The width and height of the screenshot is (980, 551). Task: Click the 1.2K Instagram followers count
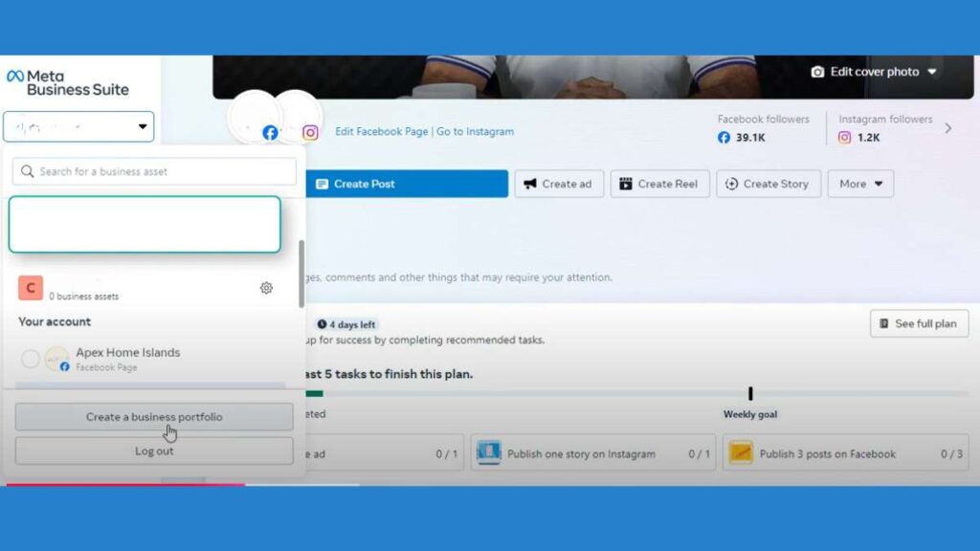(868, 138)
